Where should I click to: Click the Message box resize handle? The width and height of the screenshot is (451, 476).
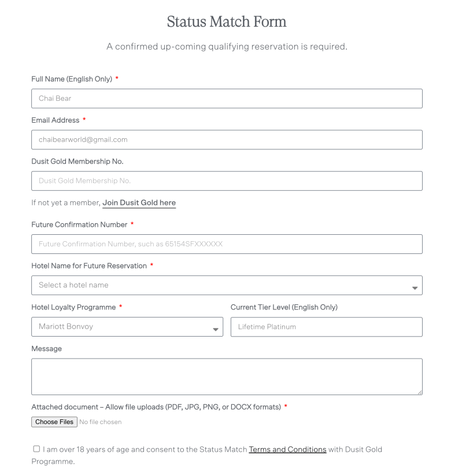tap(420, 392)
